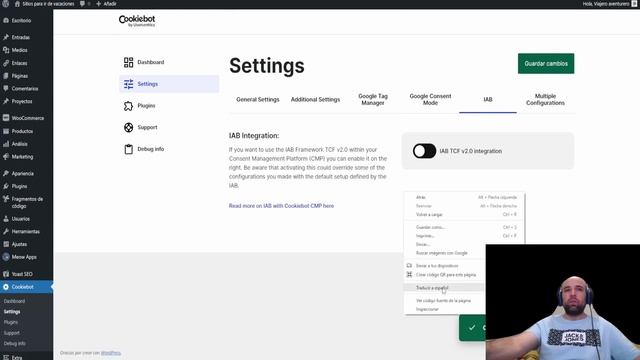Screen dimensions: 640x360
Task: Switch to General Settings tab
Action: (258, 100)
